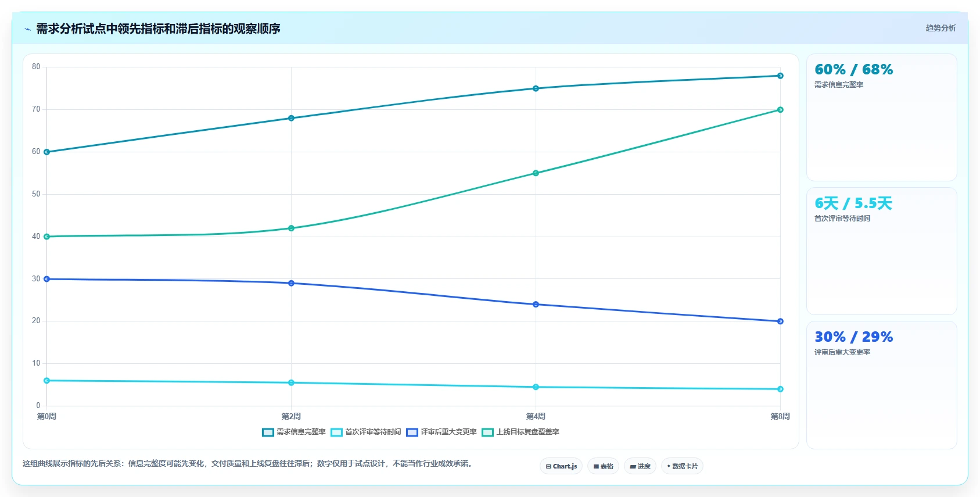Toggle the 上线目标复盘覆盖率 legend swatch
Viewport: 980px width, 497px height.
tap(487, 432)
